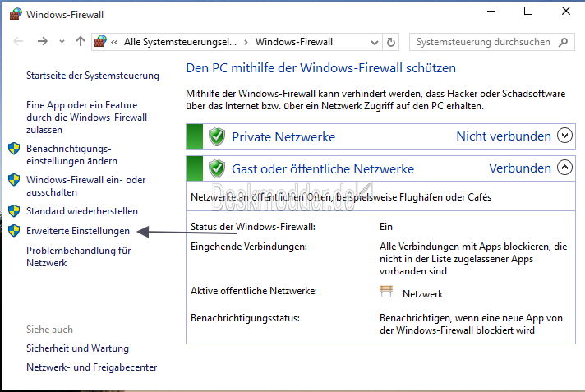This screenshot has width=585, height=392.
Task: Click shield icon beside 'ein- oder ausschalten'
Action: [x=14, y=180]
